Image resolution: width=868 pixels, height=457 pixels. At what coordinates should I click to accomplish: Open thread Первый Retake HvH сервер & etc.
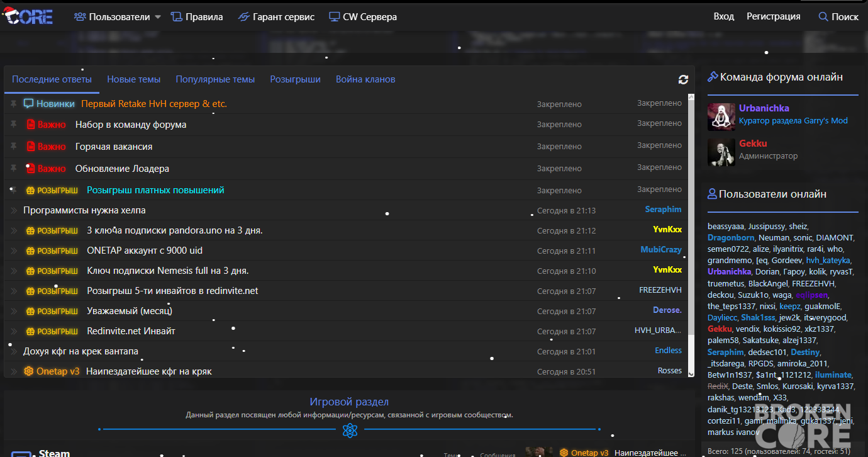[154, 104]
